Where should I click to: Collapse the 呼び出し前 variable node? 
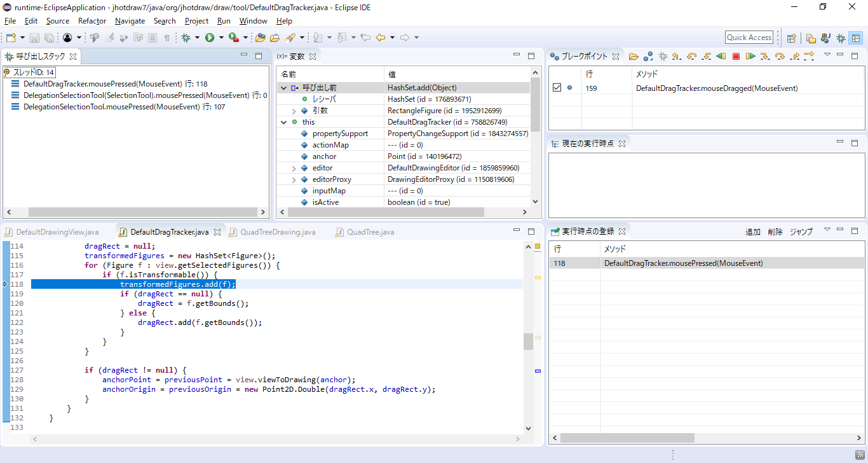(283, 88)
